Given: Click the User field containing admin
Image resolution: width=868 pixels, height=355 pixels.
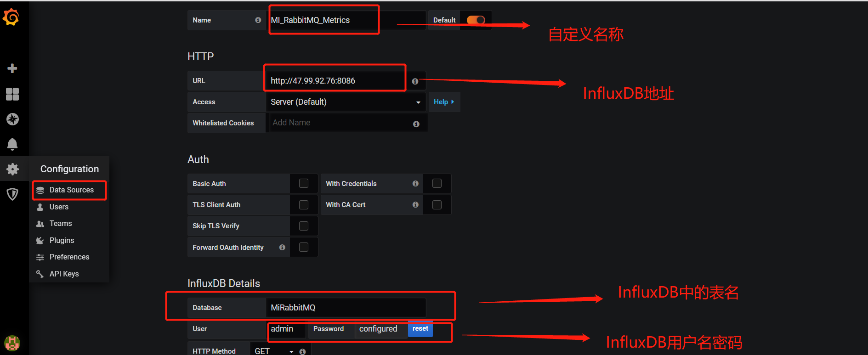Looking at the screenshot, I should pos(286,329).
